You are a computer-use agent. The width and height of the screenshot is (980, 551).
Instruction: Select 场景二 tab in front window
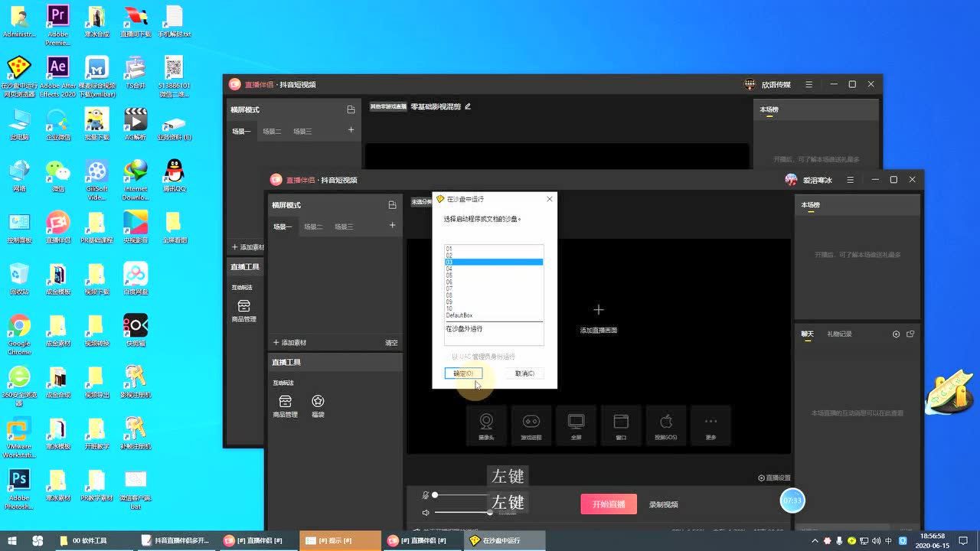313,227
